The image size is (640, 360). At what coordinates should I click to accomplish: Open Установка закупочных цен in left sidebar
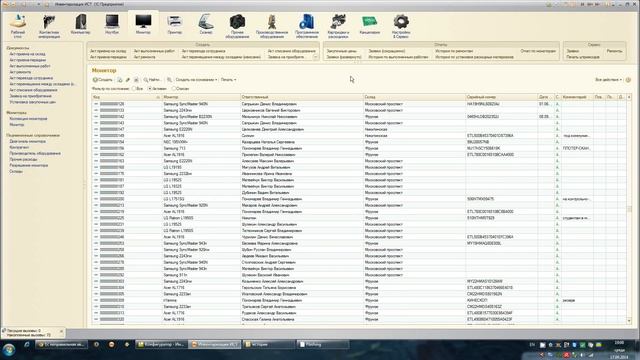click(x=33, y=102)
